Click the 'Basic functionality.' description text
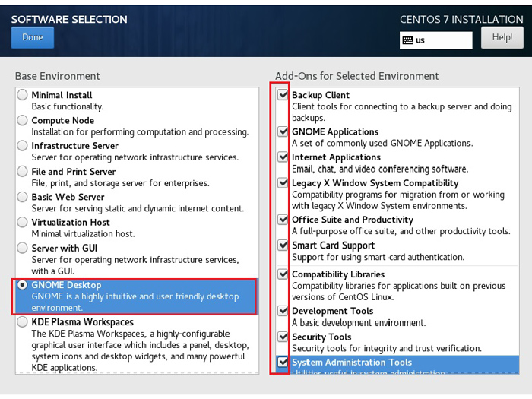 (68, 106)
